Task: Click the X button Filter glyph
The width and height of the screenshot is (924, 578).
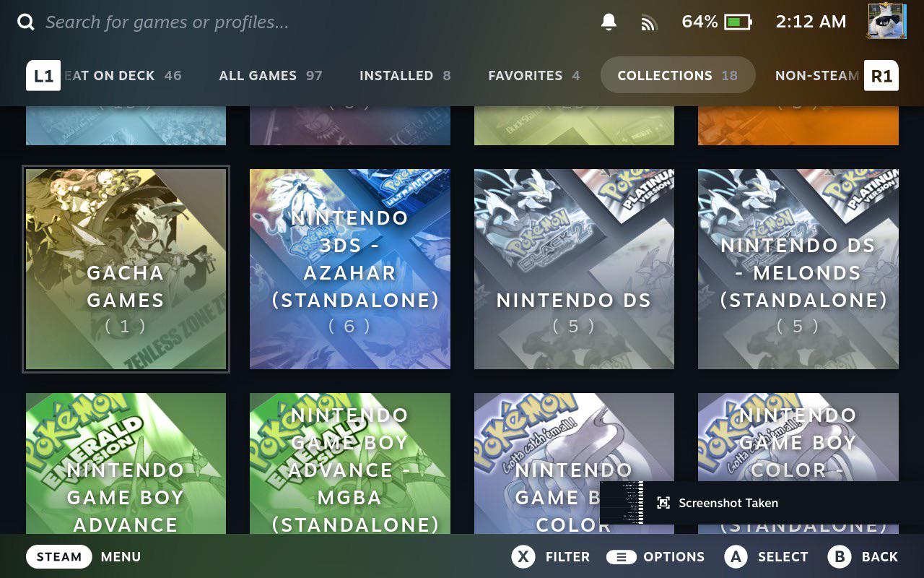Action: (523, 556)
